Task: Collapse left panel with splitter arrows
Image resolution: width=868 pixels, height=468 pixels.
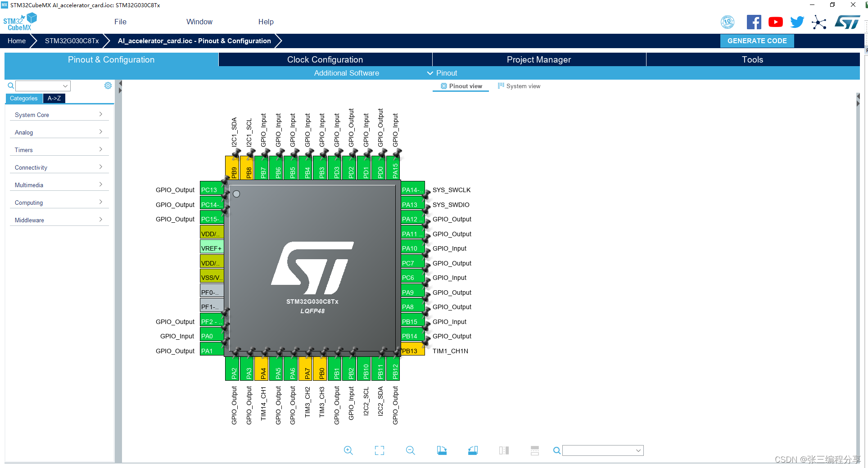Action: [120, 87]
